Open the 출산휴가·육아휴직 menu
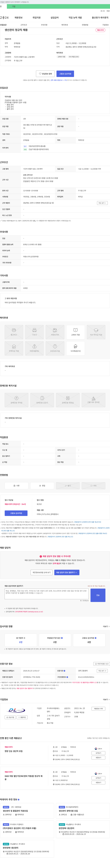The image size is (110, 868). pos(100,17)
